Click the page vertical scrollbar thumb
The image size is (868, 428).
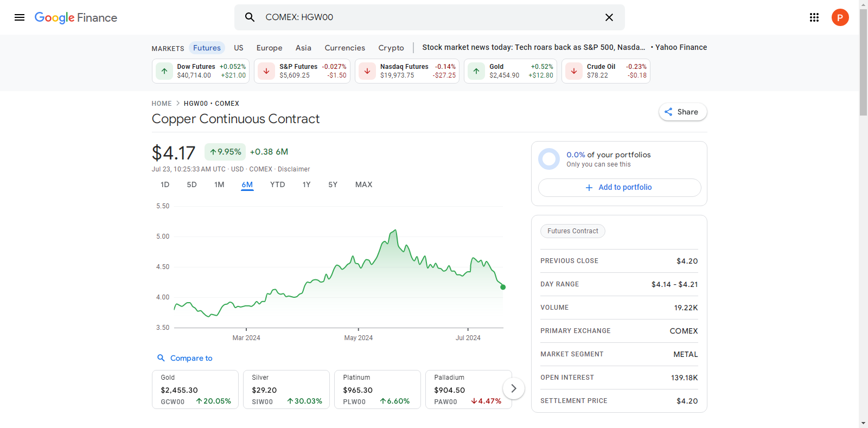pos(863,62)
